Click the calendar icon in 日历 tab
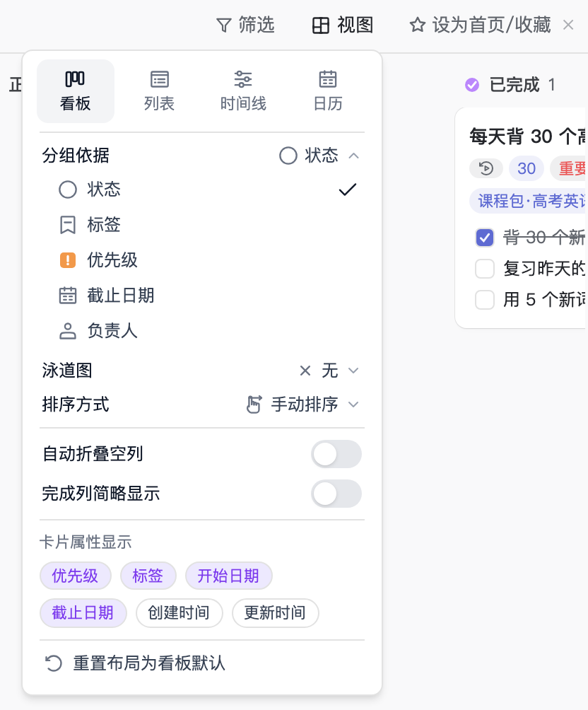The width and height of the screenshot is (588, 710). pos(328,78)
